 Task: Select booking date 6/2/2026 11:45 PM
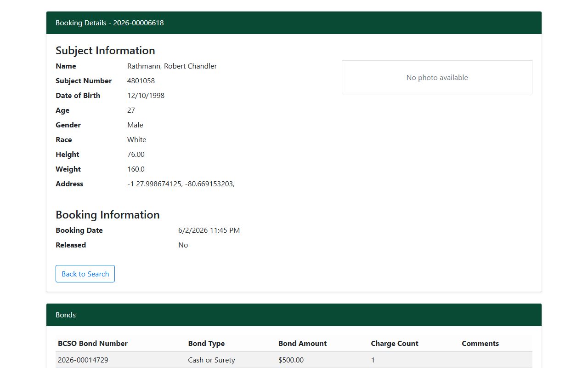[x=209, y=230]
